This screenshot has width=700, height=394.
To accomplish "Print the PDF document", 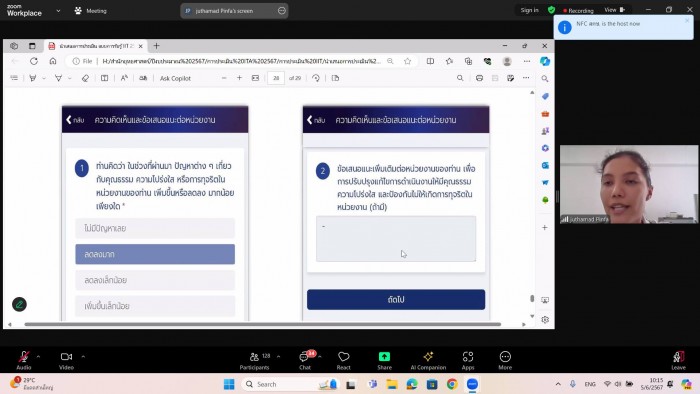I will 479,78.
